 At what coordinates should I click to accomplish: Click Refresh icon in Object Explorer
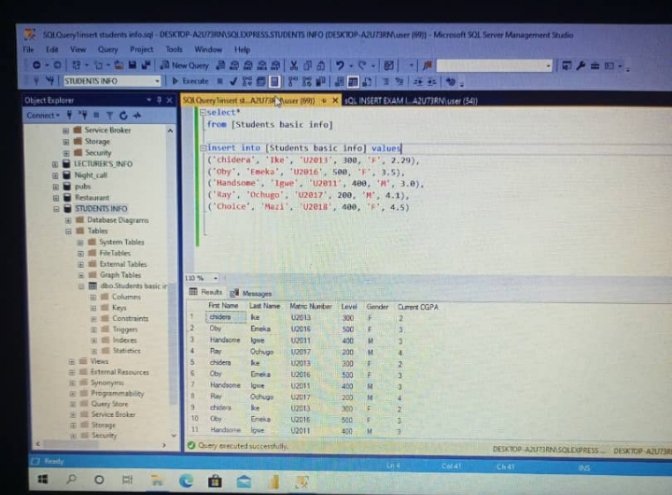123,115
